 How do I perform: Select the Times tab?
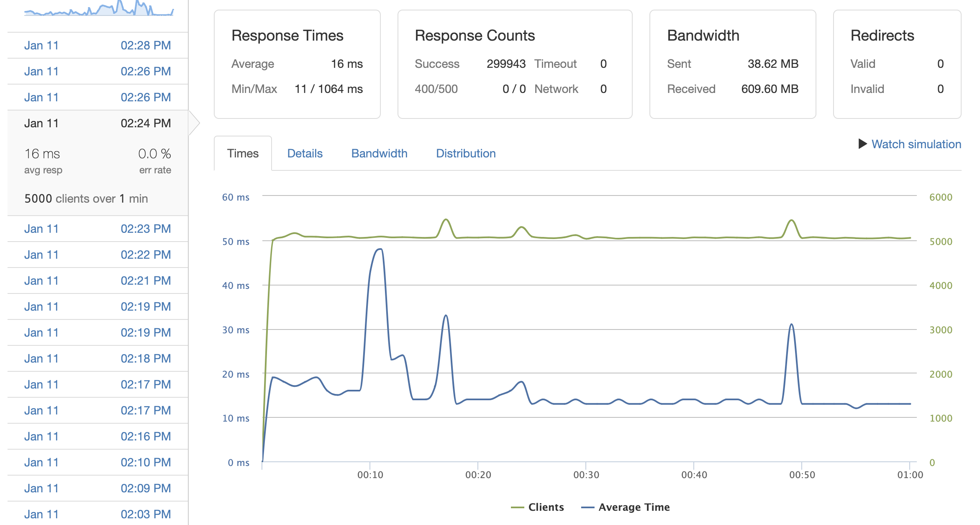coord(243,153)
